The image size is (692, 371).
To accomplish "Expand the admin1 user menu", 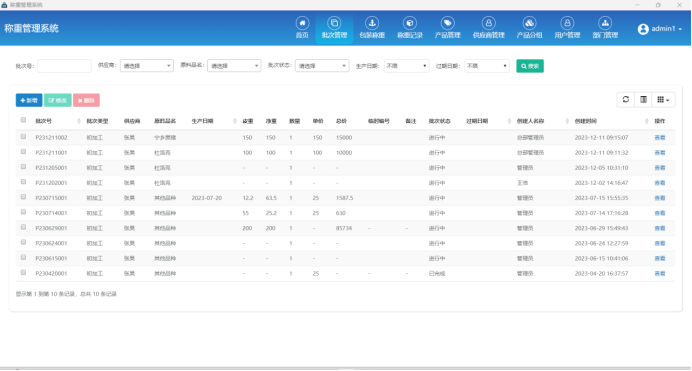I will 660,29.
